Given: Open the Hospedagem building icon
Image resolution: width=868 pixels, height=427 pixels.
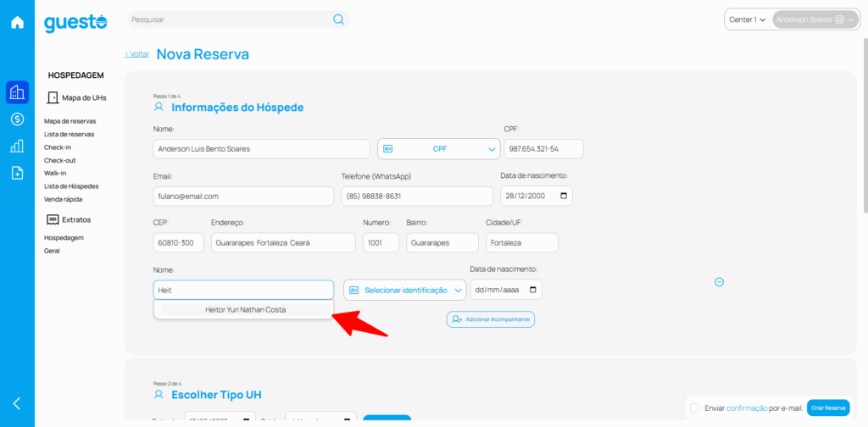Looking at the screenshot, I should 17,91.
